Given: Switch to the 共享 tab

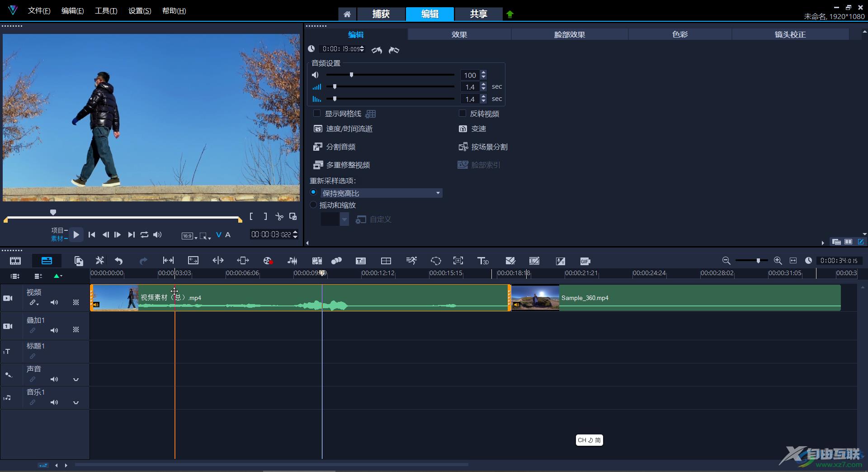Looking at the screenshot, I should [478, 14].
